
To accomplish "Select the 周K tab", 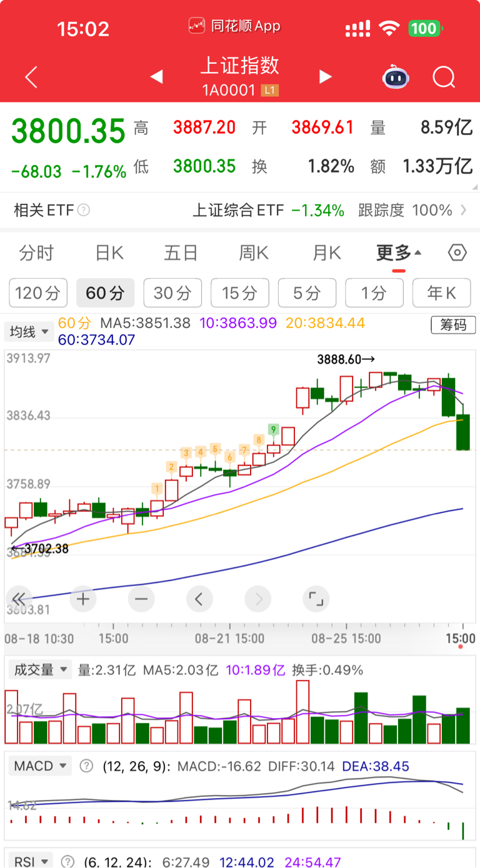I will point(254,253).
